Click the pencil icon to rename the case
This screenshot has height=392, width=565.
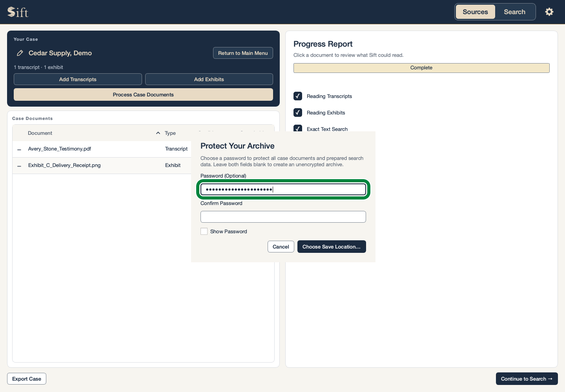coord(20,53)
